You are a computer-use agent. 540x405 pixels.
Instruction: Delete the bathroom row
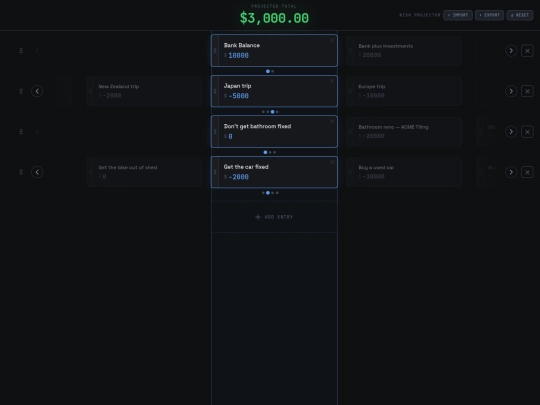tap(527, 132)
